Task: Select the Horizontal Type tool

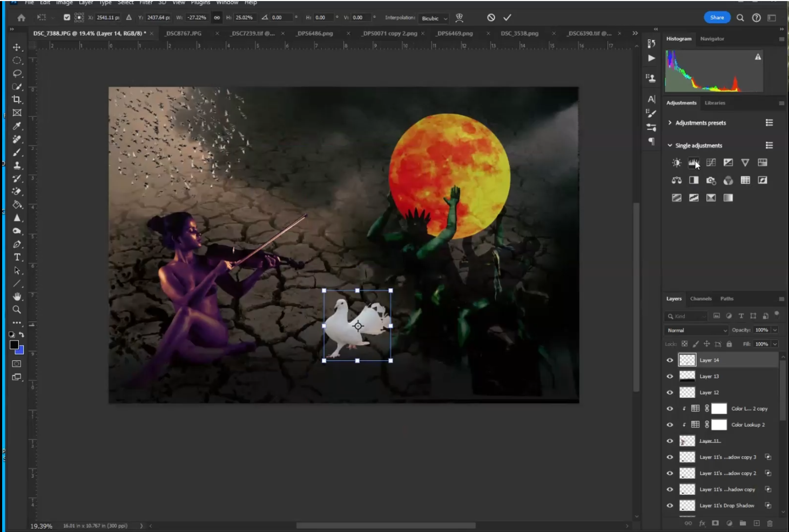Action: click(x=17, y=257)
